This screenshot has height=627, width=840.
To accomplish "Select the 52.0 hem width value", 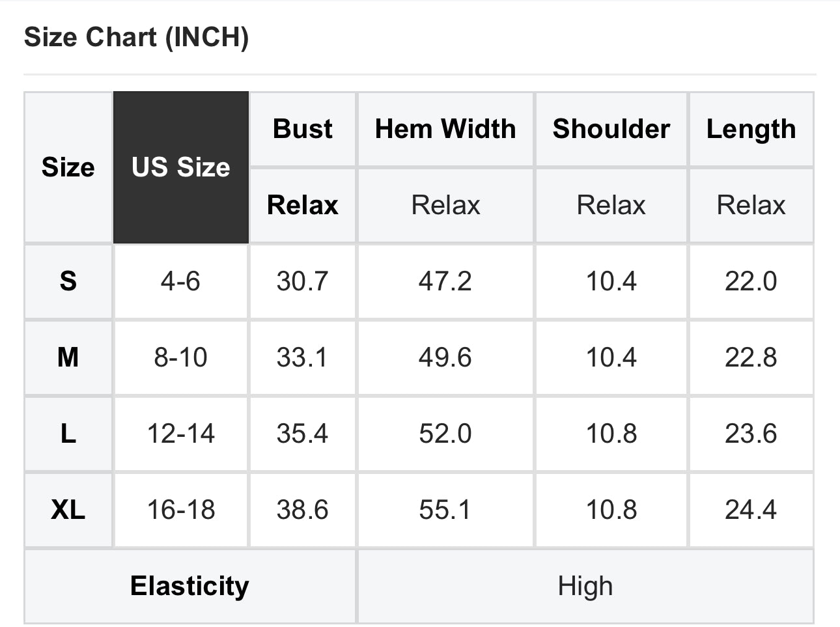I will (x=445, y=434).
